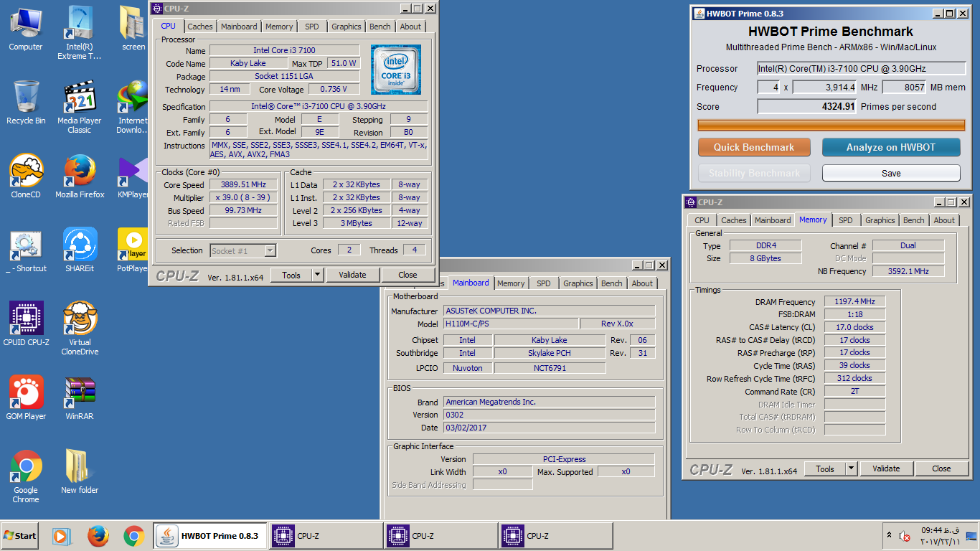Open the Recycle Bin
The width and height of the screenshot is (980, 551).
pyautogui.click(x=26, y=103)
